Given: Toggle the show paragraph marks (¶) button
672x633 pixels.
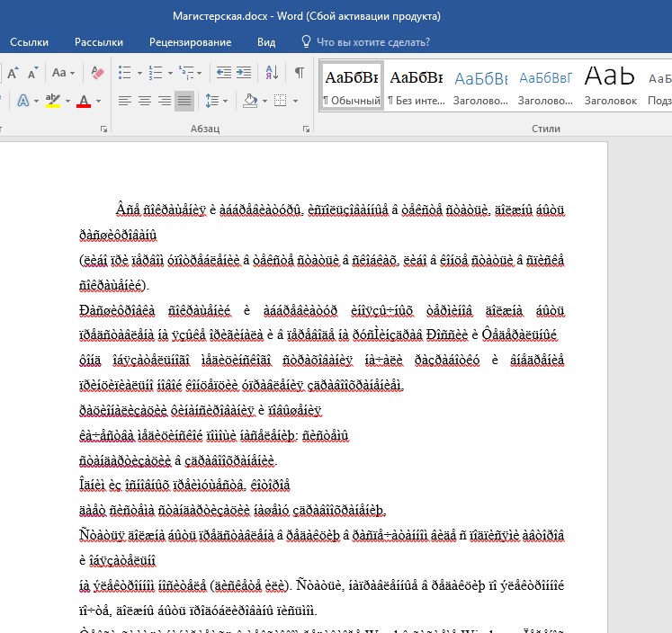Looking at the screenshot, I should pos(299,73).
